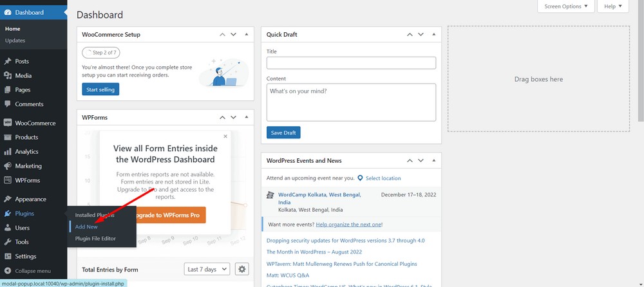Move WPForms box up
Image resolution: width=644 pixels, height=287 pixels.
coord(222,117)
